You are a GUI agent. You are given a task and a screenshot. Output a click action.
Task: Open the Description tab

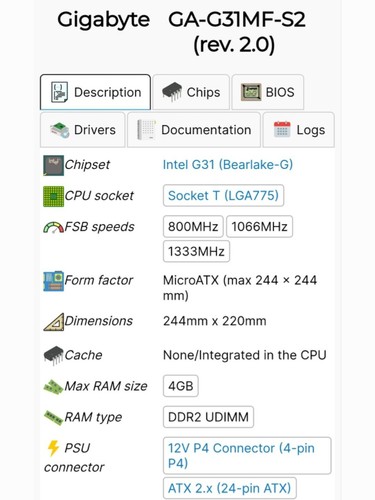tap(95, 92)
